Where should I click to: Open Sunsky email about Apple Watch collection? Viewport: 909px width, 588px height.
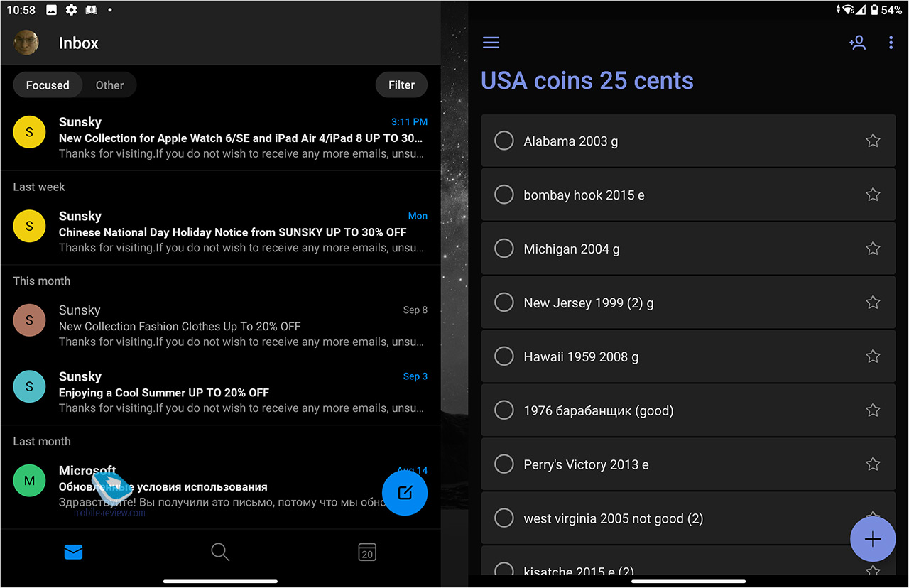[241, 138]
